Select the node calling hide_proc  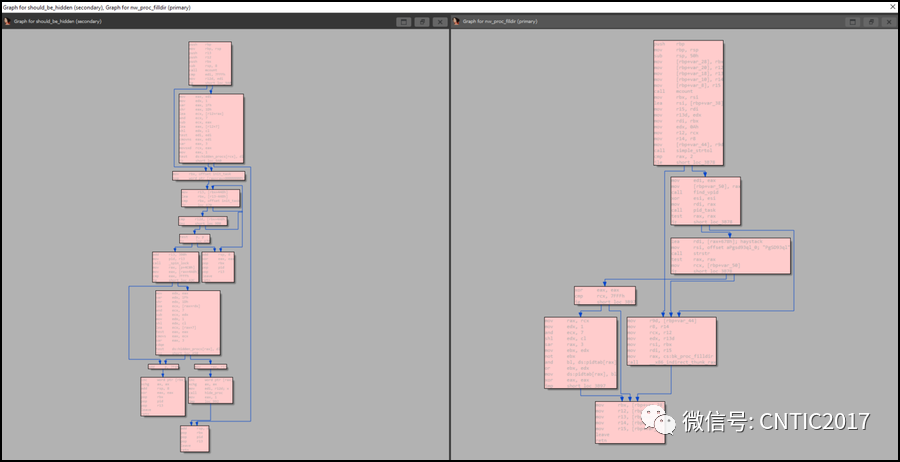210,390
